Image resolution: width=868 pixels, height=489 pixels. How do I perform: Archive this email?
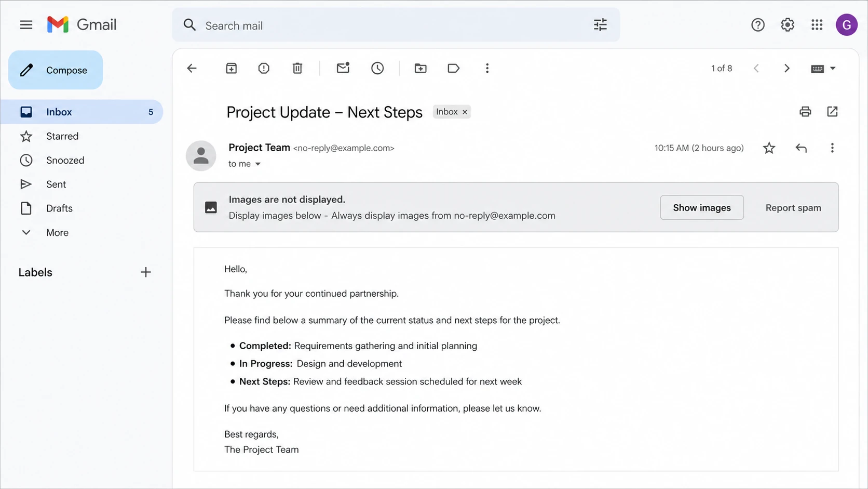232,68
